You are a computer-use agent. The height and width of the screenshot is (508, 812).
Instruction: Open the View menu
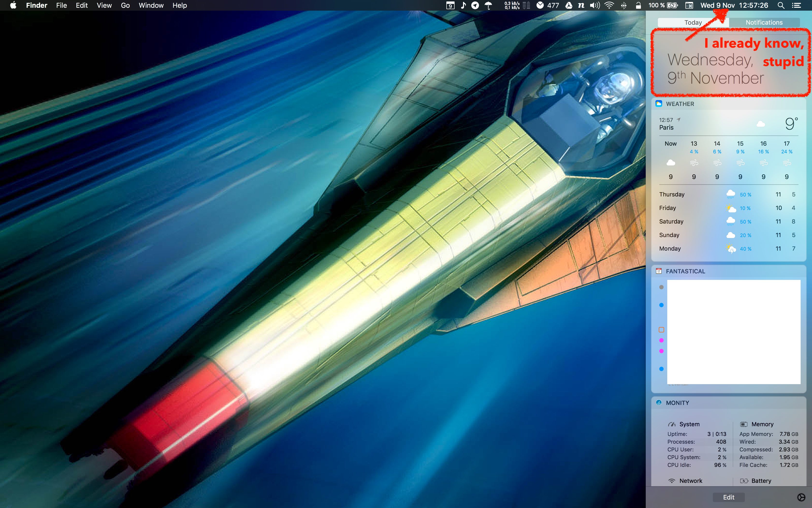coord(104,5)
